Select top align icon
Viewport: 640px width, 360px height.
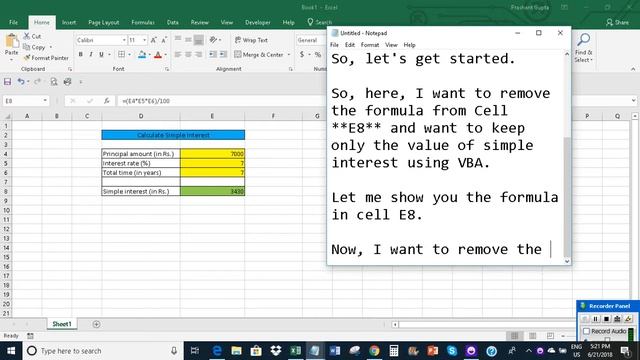(178, 40)
